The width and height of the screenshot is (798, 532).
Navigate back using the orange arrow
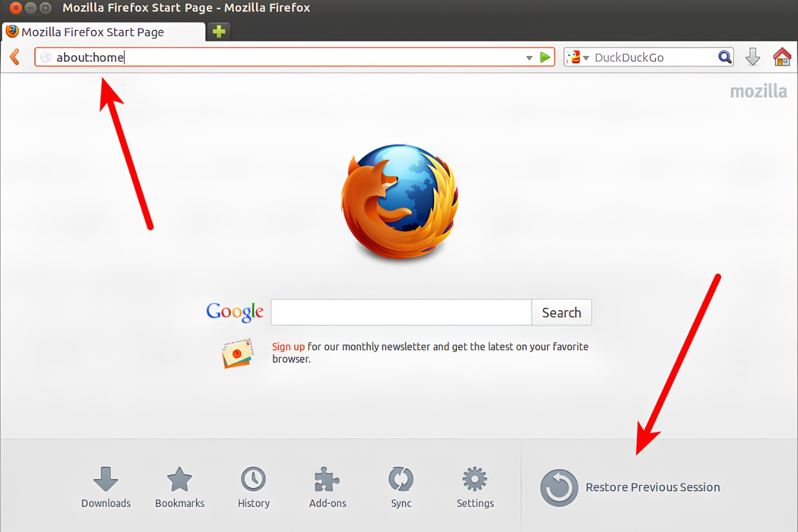point(15,57)
